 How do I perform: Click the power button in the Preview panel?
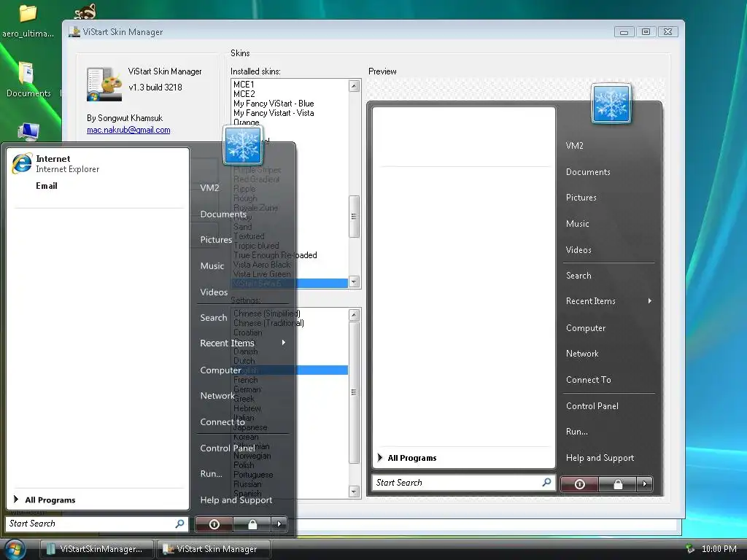click(579, 484)
